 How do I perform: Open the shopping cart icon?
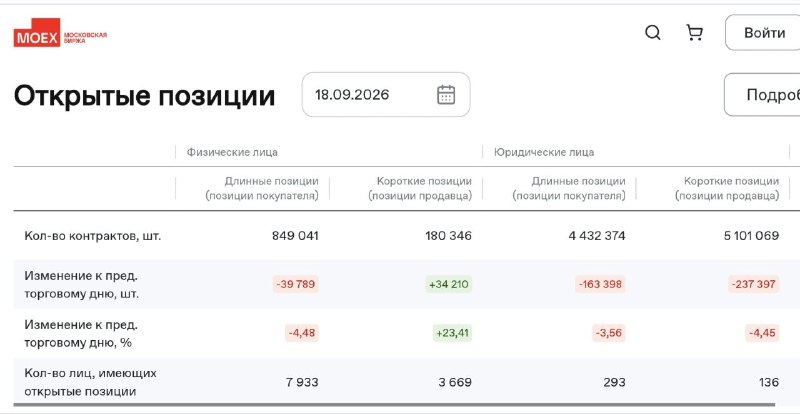pos(694,33)
